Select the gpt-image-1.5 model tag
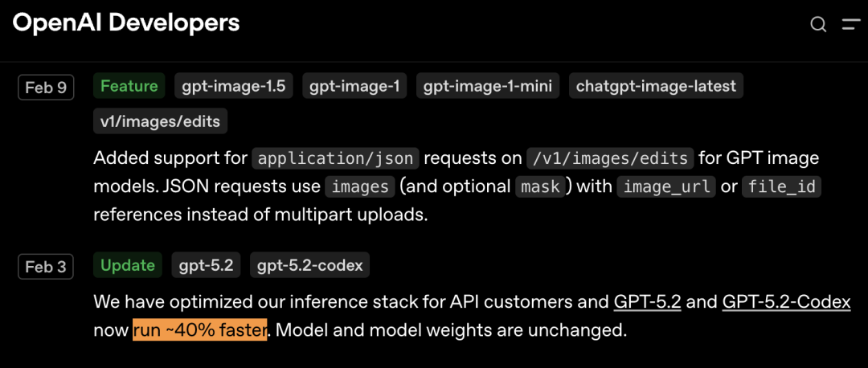The width and height of the screenshot is (868, 368). click(234, 86)
